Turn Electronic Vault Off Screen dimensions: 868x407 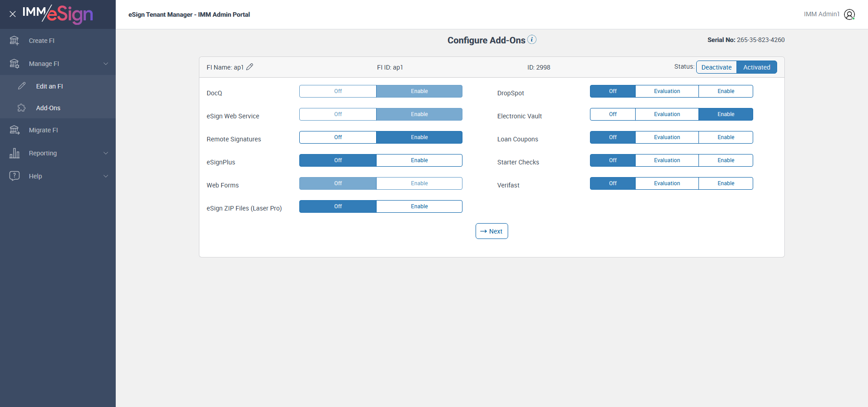click(613, 114)
